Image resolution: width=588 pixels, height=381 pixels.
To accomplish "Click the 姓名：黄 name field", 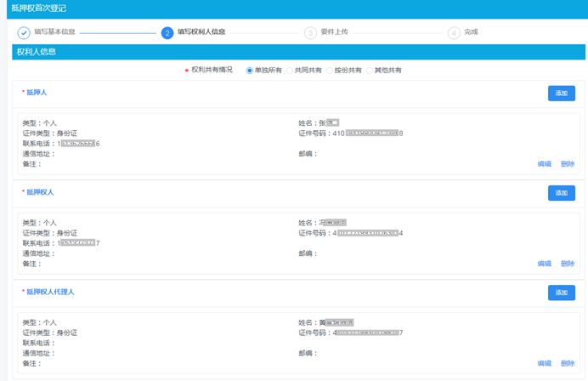I will 326,322.
